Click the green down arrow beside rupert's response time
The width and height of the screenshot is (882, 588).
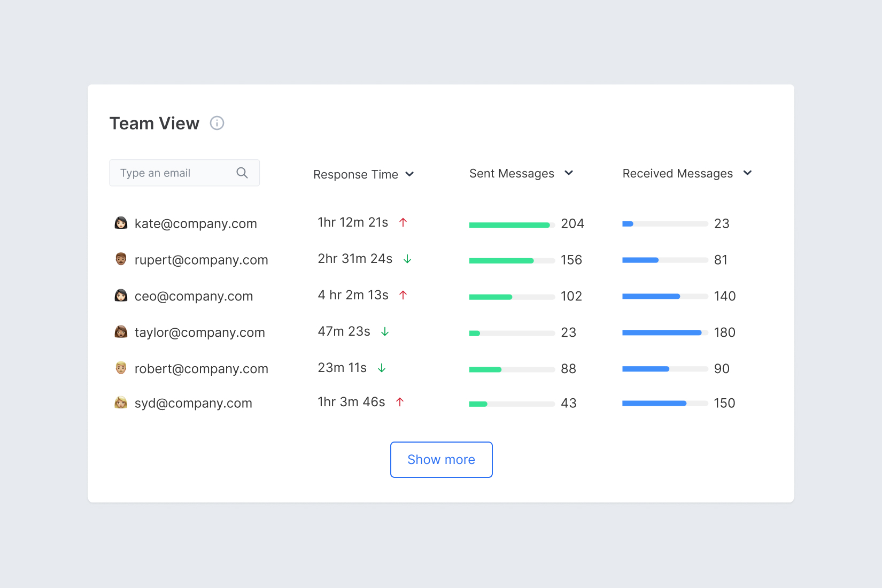click(407, 259)
